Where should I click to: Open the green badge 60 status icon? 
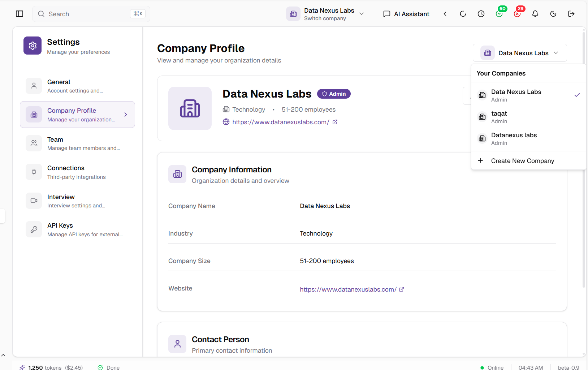[499, 14]
